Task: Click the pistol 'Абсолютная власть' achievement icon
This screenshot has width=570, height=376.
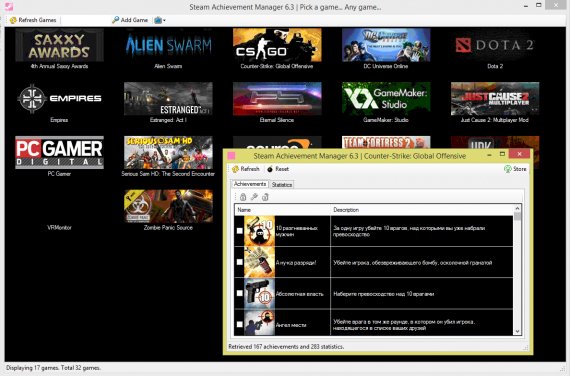Action: [259, 293]
